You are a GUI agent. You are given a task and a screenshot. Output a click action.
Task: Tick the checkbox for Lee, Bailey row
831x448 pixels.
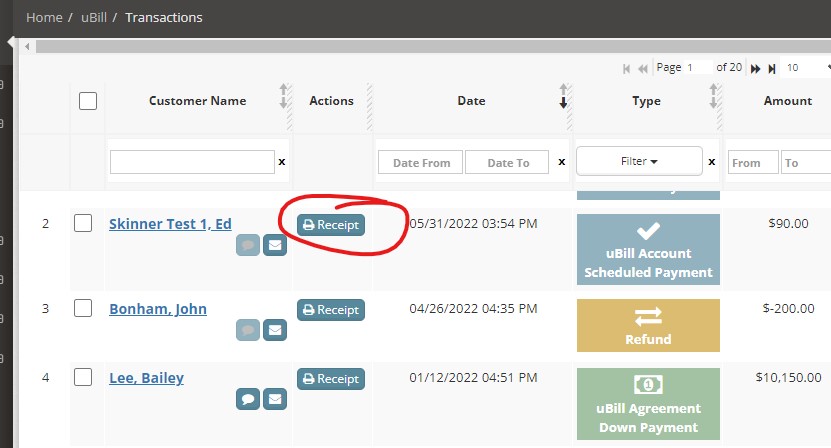tap(83, 377)
